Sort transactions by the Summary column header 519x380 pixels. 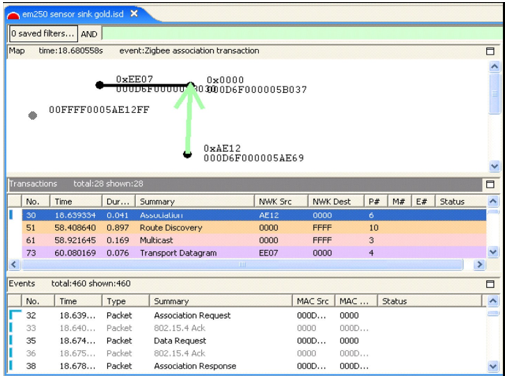pyautogui.click(x=195, y=201)
